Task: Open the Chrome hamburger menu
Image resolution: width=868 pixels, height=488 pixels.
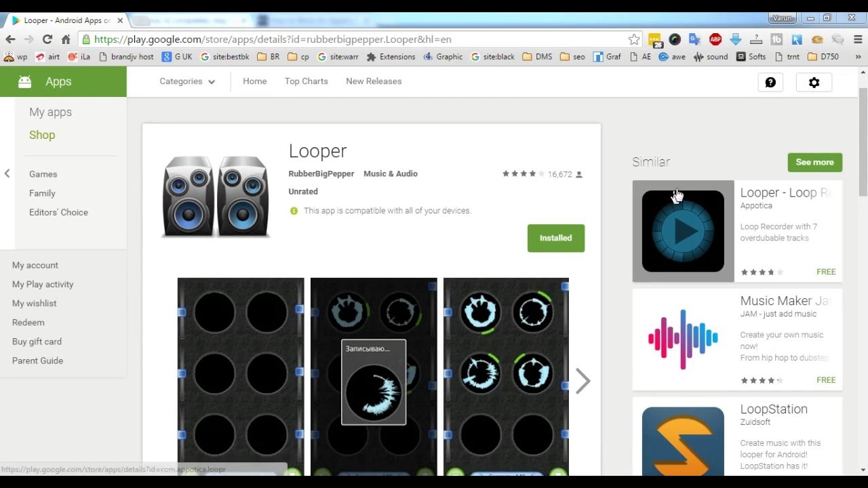Action: pos(859,39)
